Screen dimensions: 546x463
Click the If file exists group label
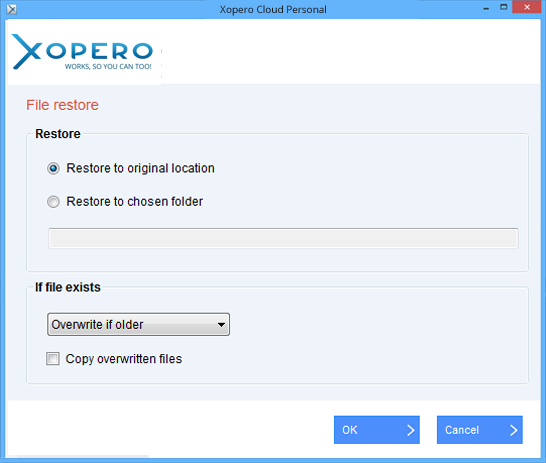[x=68, y=288]
